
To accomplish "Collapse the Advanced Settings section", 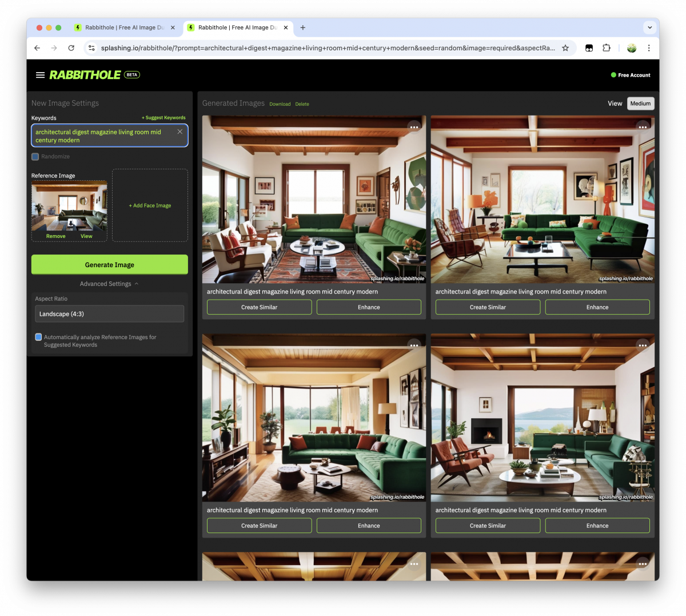I will tap(109, 284).
